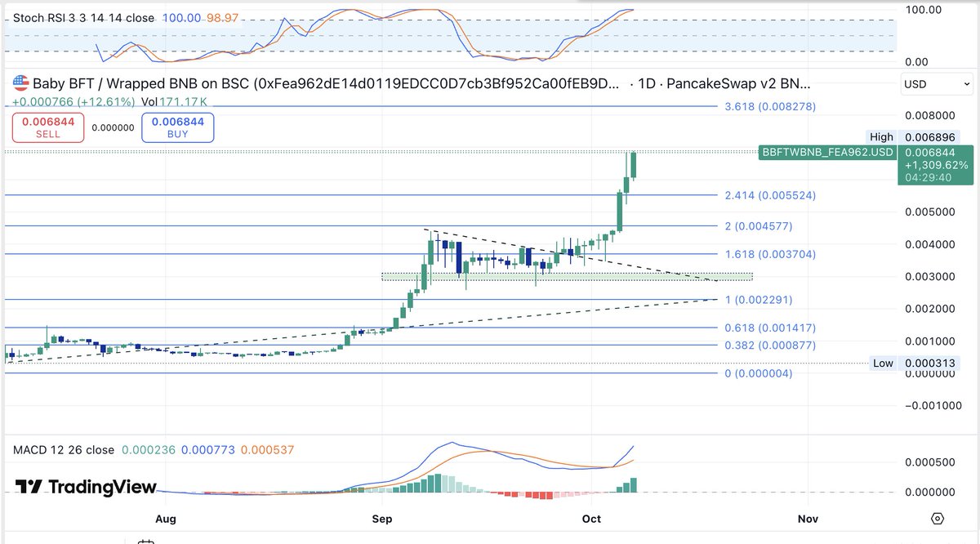This screenshot has width=980, height=544.
Task: Click the Nov label on time axis
Action: tap(808, 519)
